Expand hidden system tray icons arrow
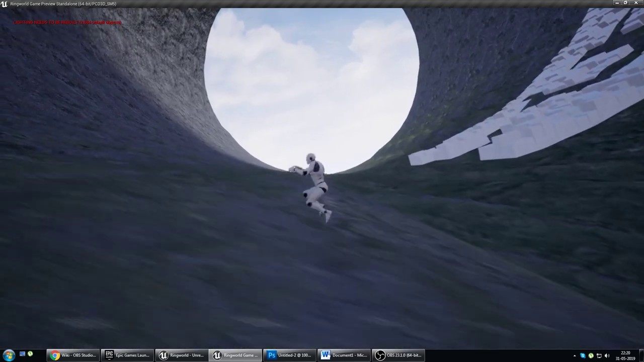The image size is (644, 362). (575, 356)
